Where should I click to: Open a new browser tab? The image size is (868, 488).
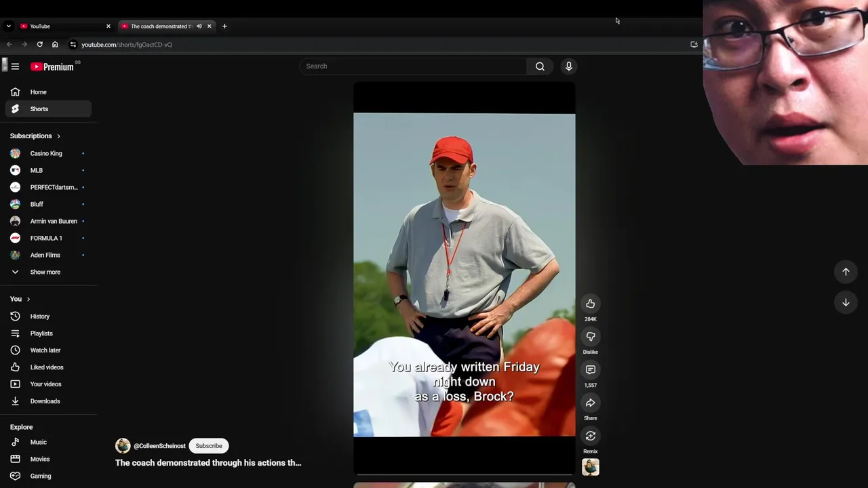(x=224, y=26)
